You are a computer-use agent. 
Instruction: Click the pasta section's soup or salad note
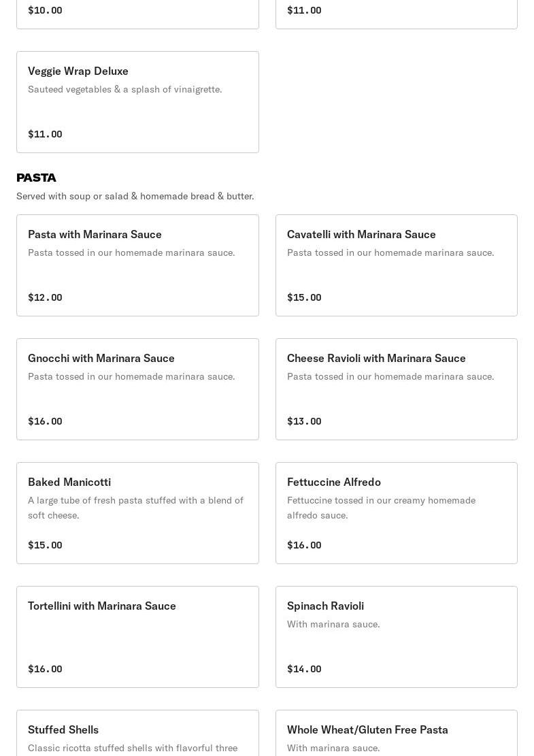(x=135, y=196)
